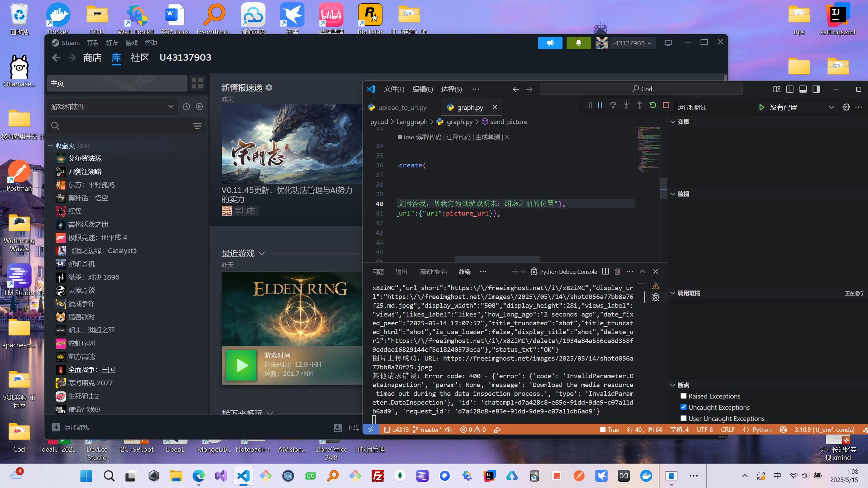This screenshot has width=868, height=488.
Task: Pause the debug session in VS Code
Action: 600,105
